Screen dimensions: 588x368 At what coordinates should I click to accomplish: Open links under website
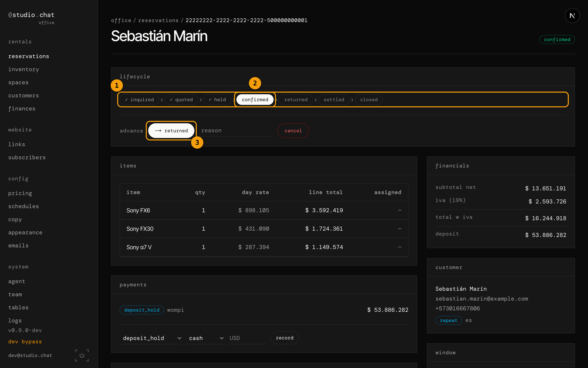[17, 144]
